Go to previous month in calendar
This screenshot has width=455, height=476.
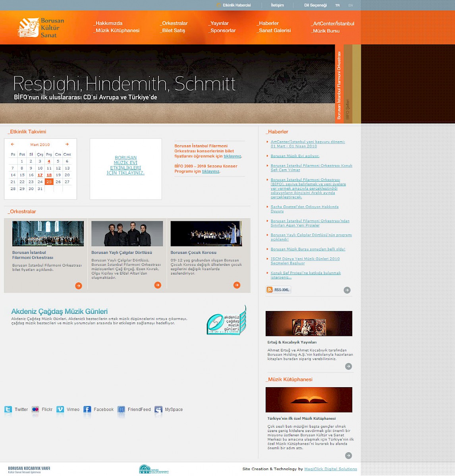coord(12,144)
